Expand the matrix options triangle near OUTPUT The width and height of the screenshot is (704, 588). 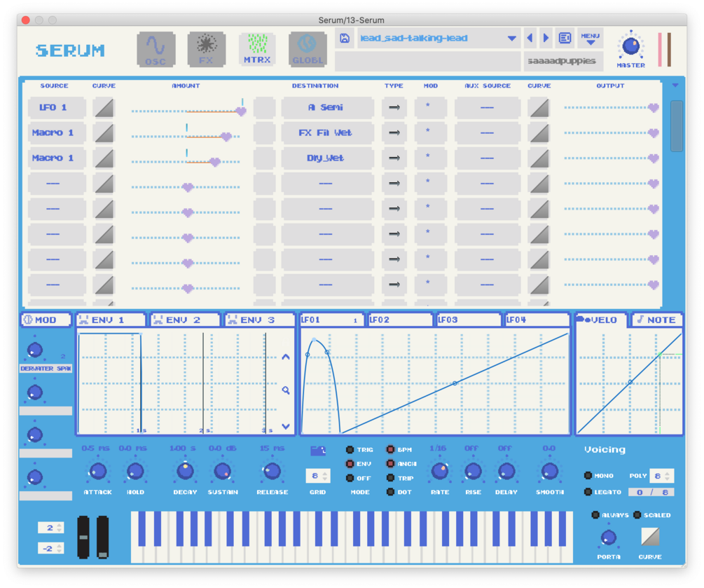[675, 86]
